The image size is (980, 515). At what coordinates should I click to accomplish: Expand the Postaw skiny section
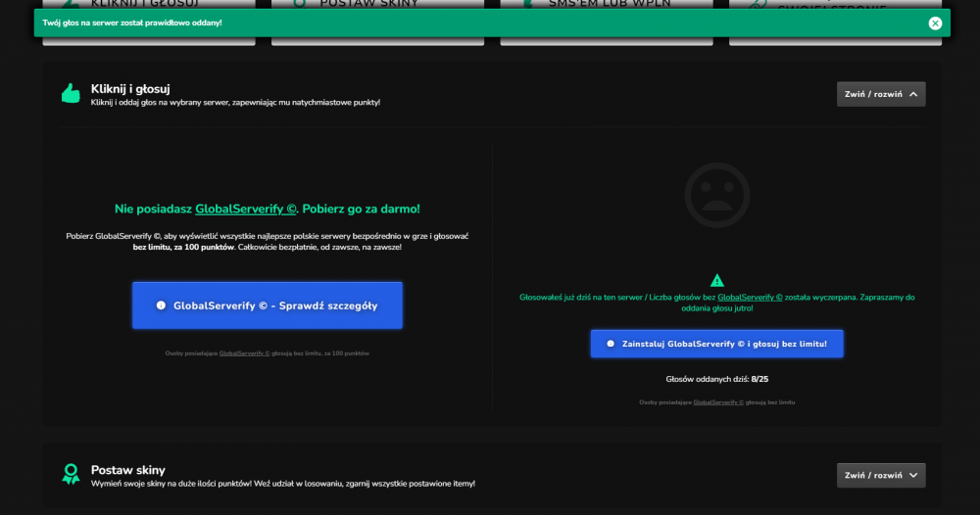(x=881, y=475)
